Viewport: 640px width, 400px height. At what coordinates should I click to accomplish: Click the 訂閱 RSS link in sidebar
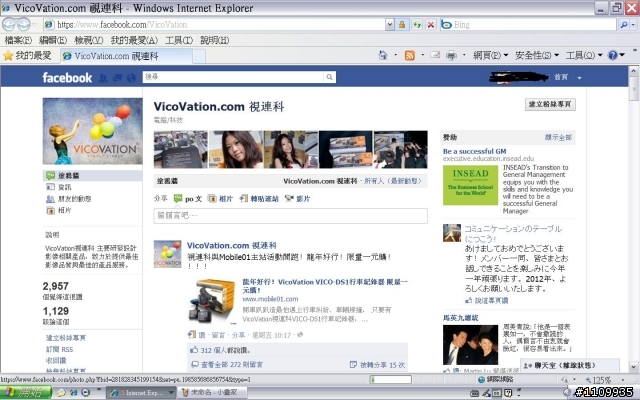click(60, 349)
